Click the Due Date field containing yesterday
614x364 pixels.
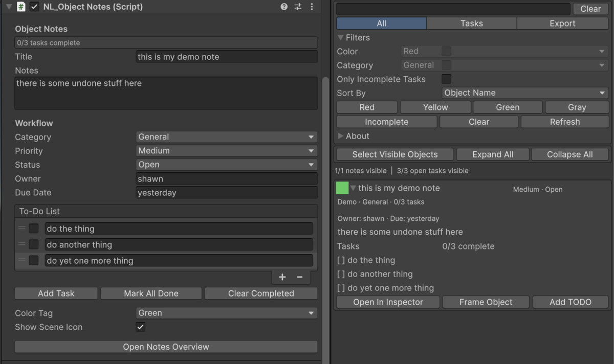click(x=227, y=193)
